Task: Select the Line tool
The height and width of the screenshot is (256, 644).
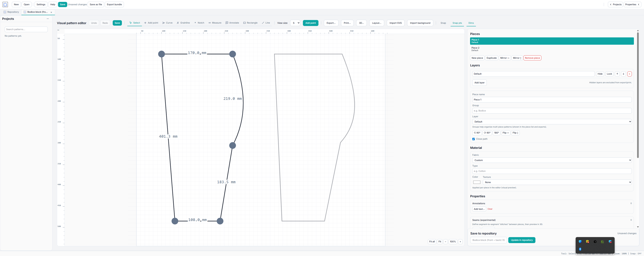Action: [x=266, y=23]
